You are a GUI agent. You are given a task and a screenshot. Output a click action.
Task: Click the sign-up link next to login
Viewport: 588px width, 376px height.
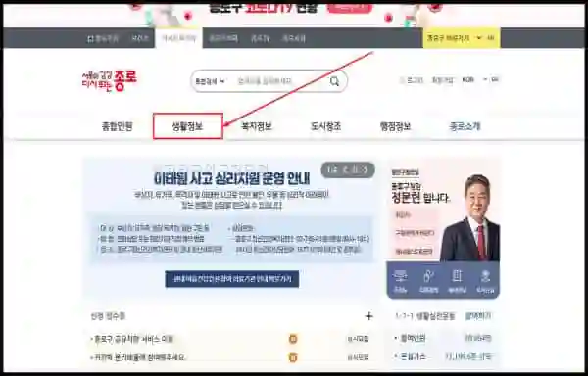click(x=443, y=80)
